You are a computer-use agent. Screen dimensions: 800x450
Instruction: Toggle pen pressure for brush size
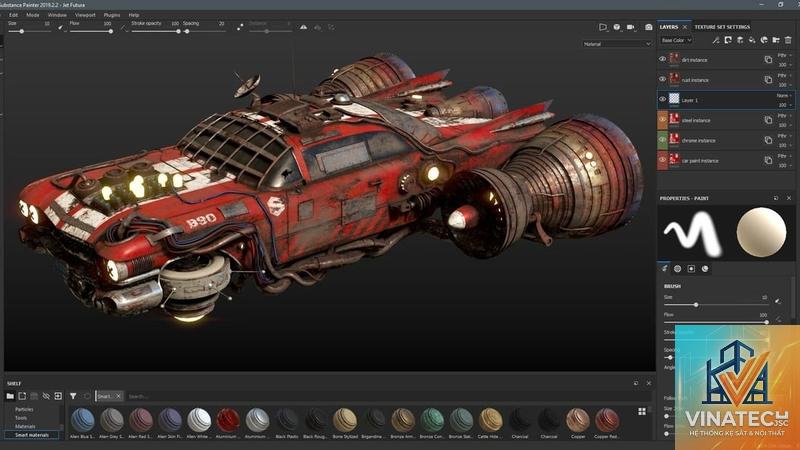60,28
